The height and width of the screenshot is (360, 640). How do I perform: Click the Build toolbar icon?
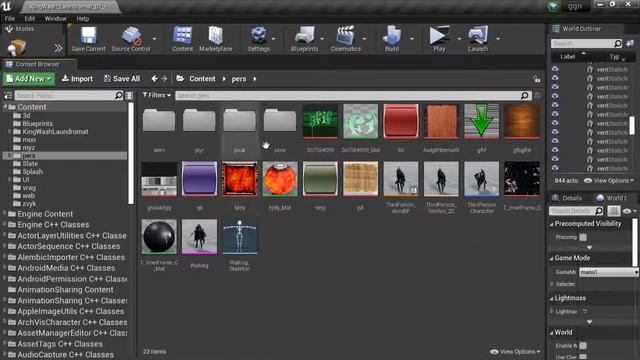pyautogui.click(x=392, y=39)
